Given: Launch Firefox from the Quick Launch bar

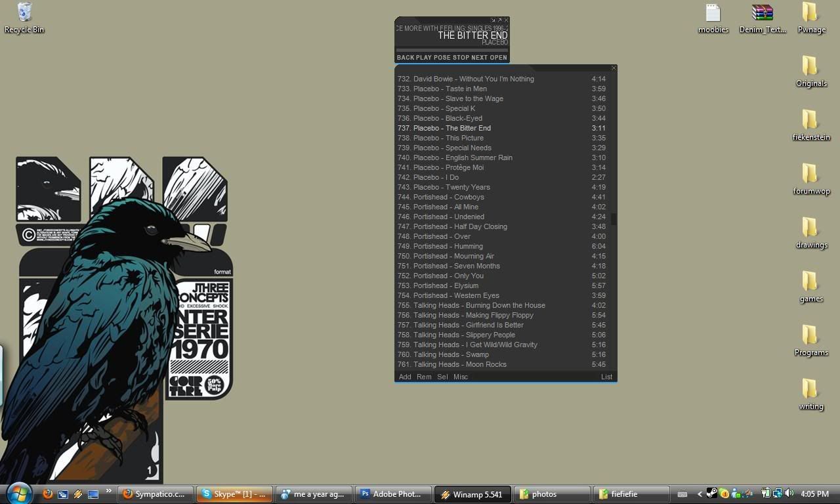Looking at the screenshot, I should click(x=47, y=494).
